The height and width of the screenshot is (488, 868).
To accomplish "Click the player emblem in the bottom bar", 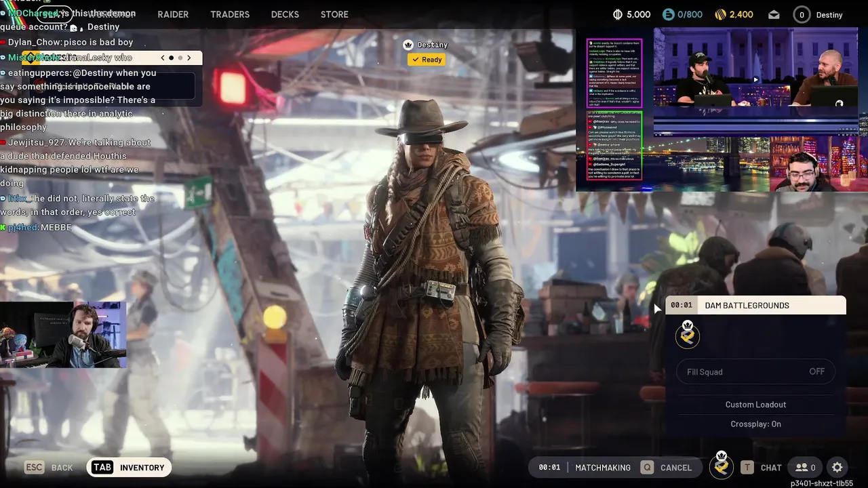I will point(722,466).
